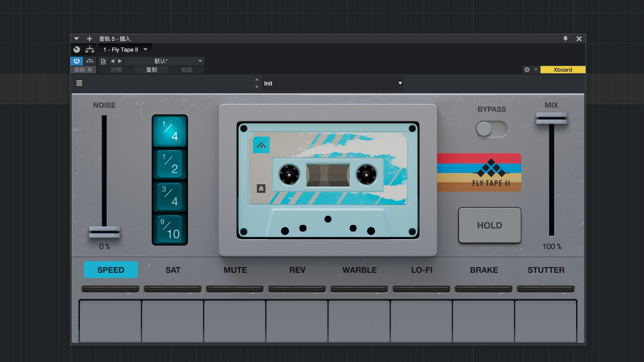Click the preset file document icon

coord(103,61)
